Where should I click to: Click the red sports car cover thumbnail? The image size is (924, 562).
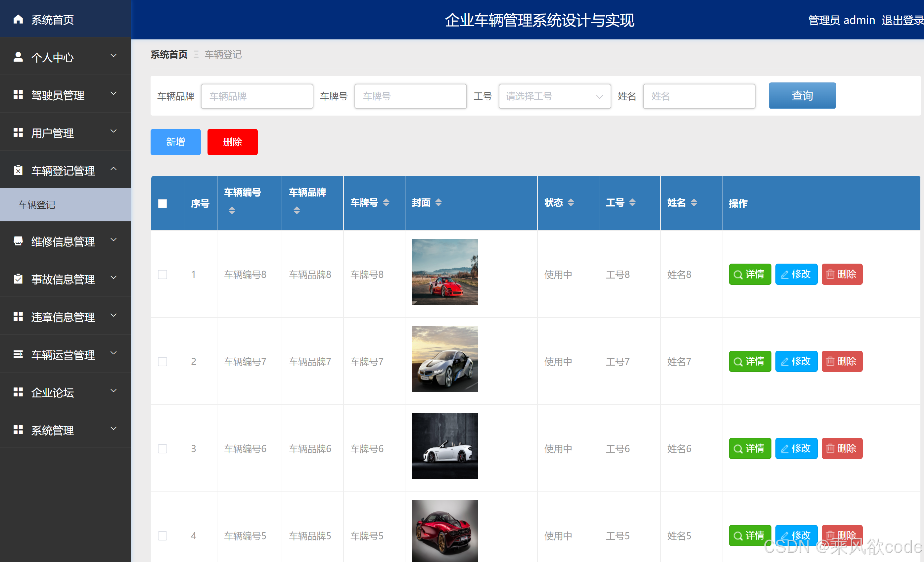coord(445,272)
